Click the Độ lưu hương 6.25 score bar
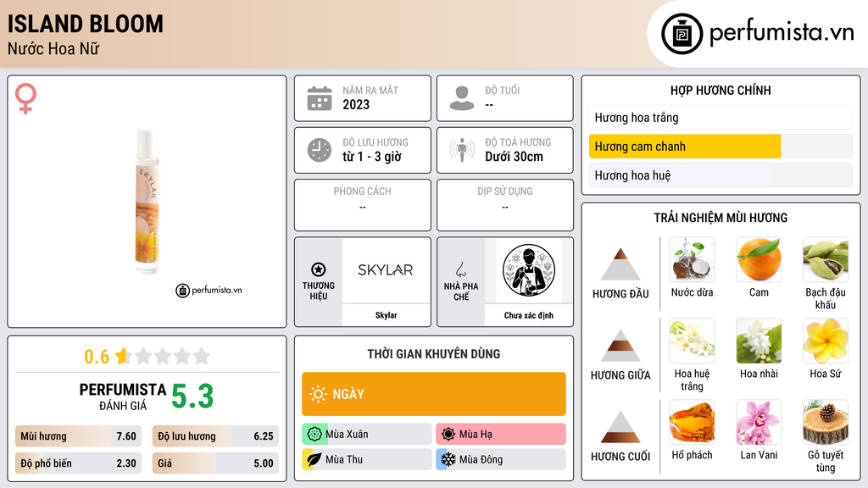 tap(215, 436)
